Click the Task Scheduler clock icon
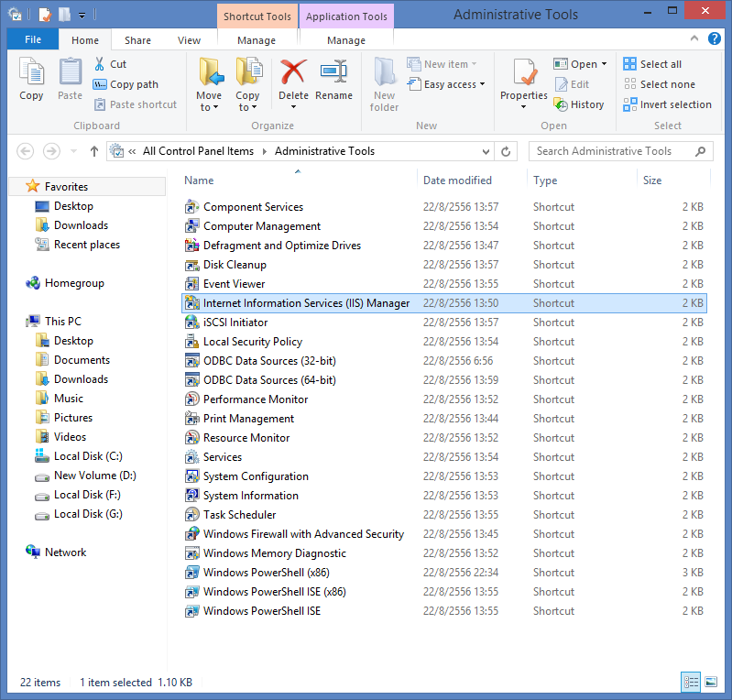Screen dimensions: 732x700 tap(191, 515)
